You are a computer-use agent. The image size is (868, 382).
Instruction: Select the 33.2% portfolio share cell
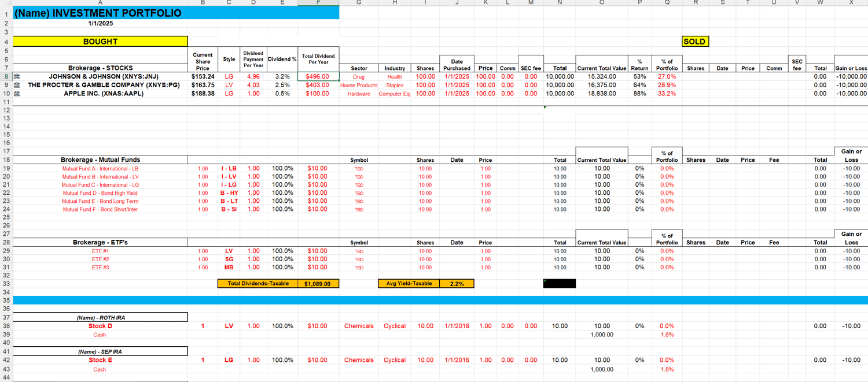point(667,94)
